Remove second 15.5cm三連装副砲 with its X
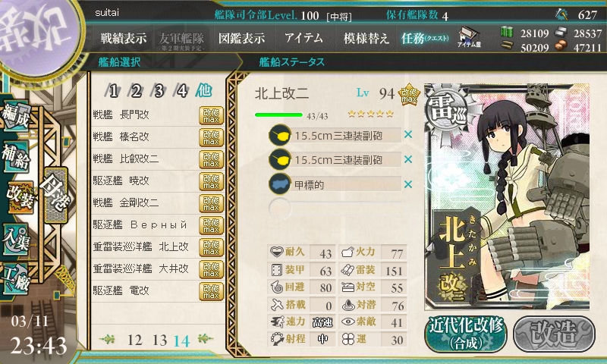607x364 pixels. (x=408, y=159)
